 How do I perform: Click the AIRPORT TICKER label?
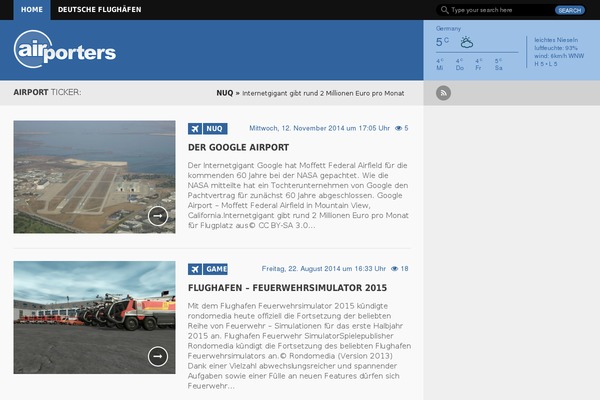click(47, 92)
